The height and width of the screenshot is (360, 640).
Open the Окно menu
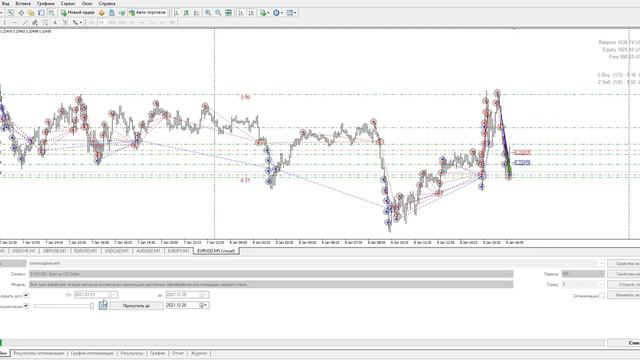tap(87, 3)
